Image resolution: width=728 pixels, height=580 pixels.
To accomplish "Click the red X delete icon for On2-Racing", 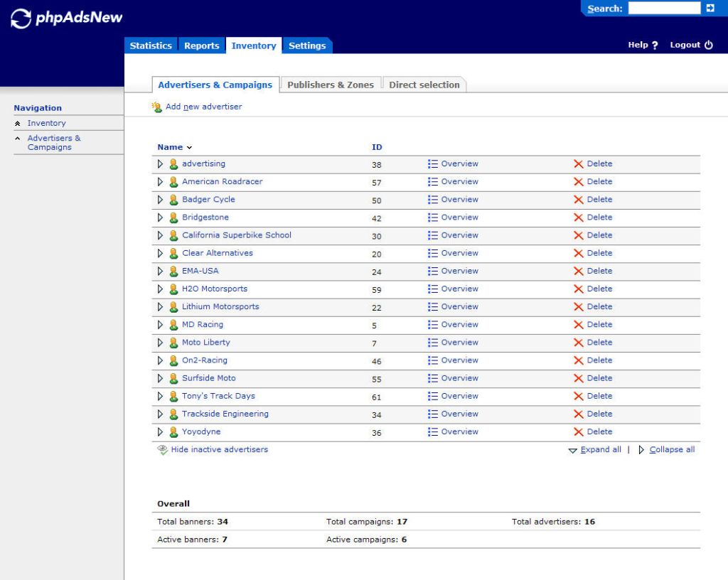I will point(578,360).
